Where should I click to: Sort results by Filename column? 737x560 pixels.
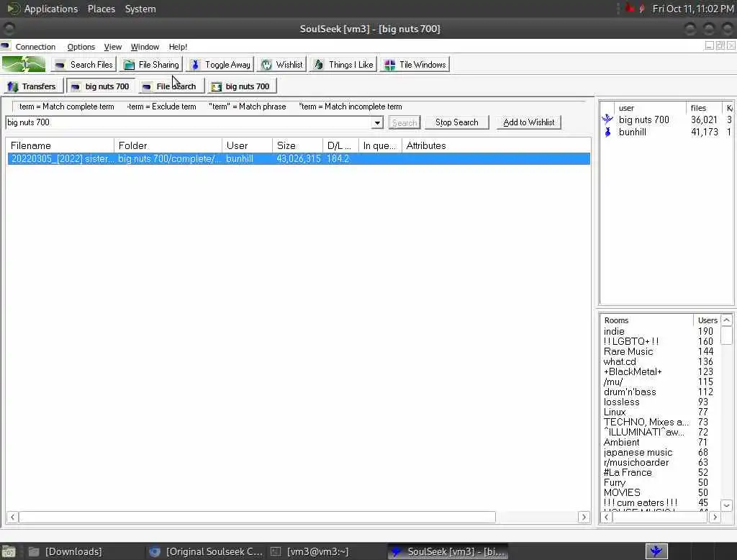60,146
